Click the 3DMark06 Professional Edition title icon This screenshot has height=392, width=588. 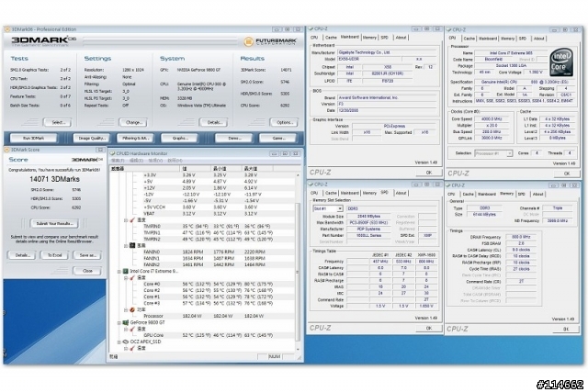click(x=7, y=29)
